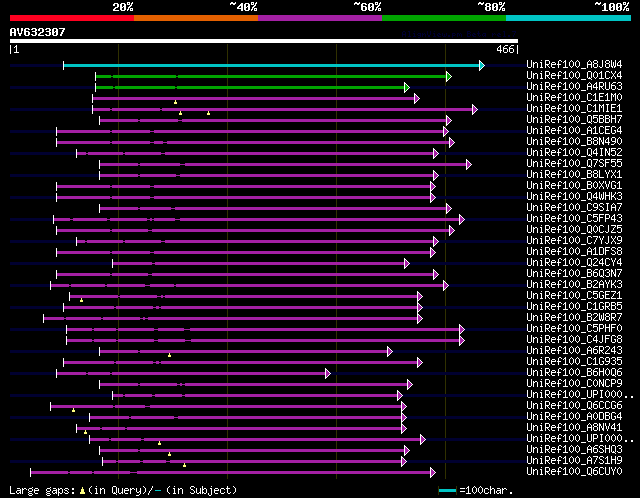The height and width of the screenshot is (498, 640).
Task: Select the AV632307 query name
Action: pos(38,32)
